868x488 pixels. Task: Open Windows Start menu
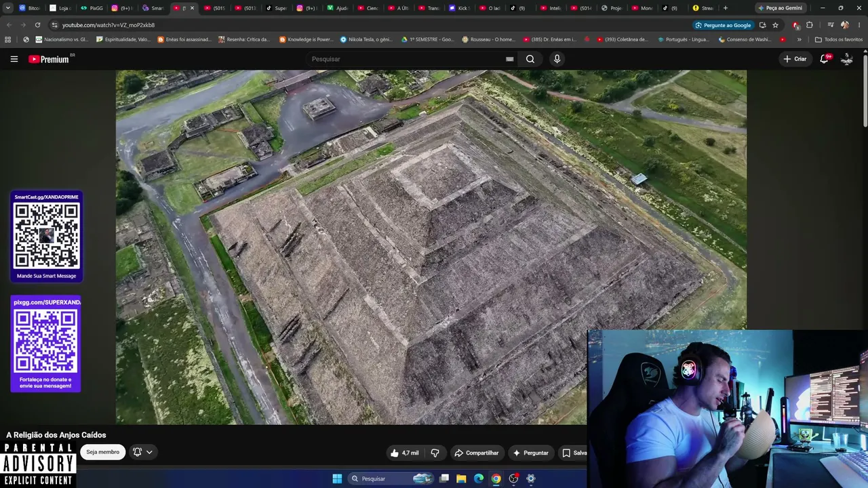[337, 479]
